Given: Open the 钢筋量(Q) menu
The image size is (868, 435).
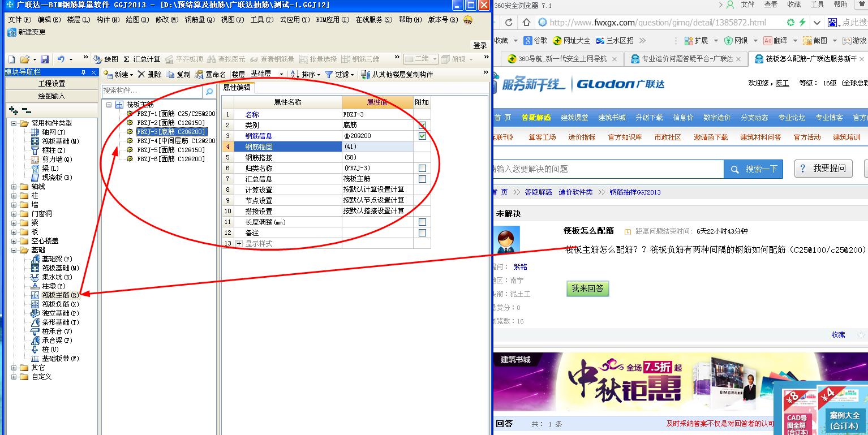Looking at the screenshot, I should (x=200, y=20).
